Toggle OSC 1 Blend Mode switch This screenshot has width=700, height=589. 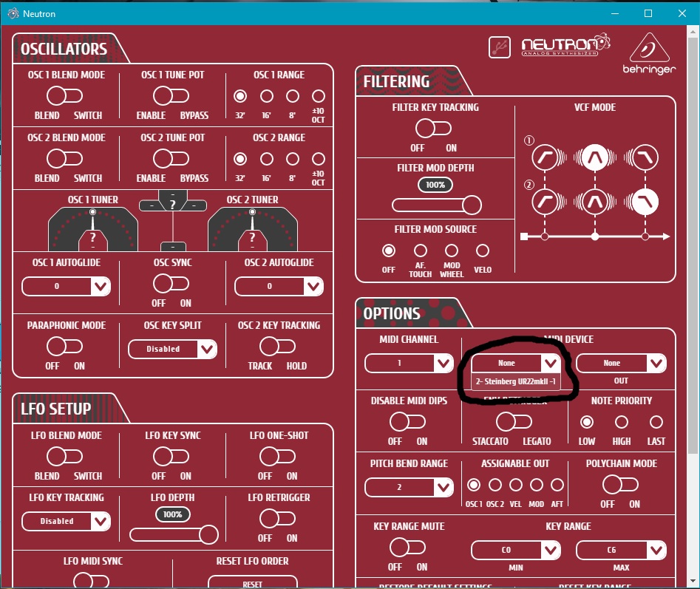point(65,96)
